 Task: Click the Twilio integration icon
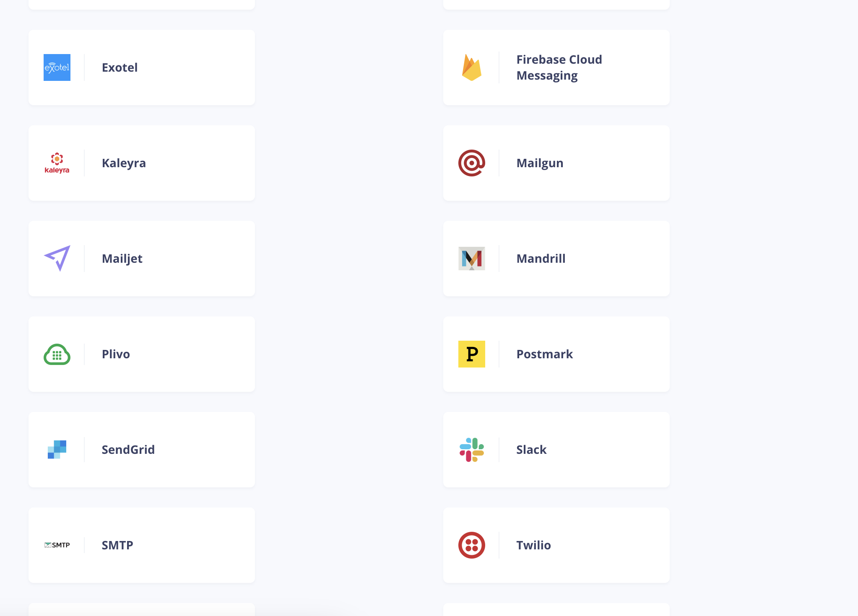click(x=472, y=545)
